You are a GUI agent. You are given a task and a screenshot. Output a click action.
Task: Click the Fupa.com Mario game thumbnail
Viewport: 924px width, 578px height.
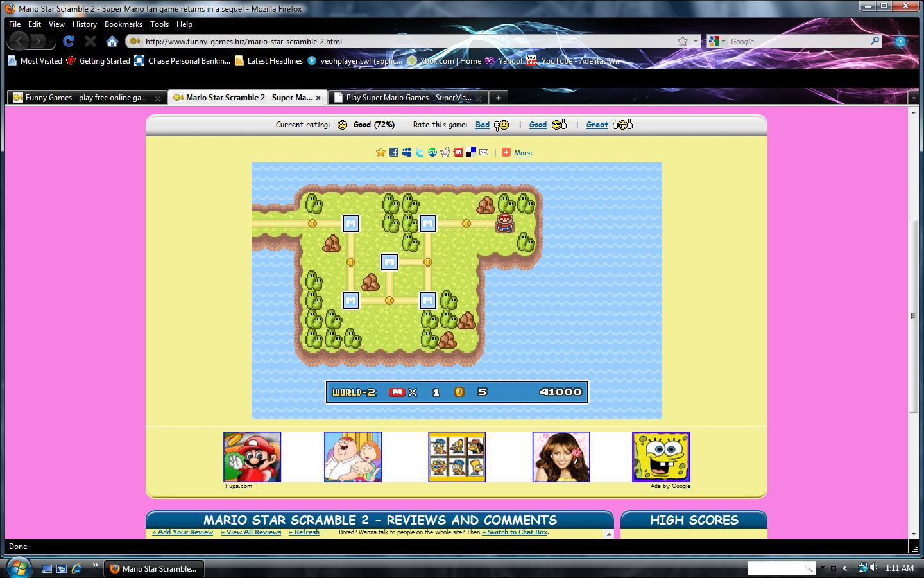(x=252, y=457)
